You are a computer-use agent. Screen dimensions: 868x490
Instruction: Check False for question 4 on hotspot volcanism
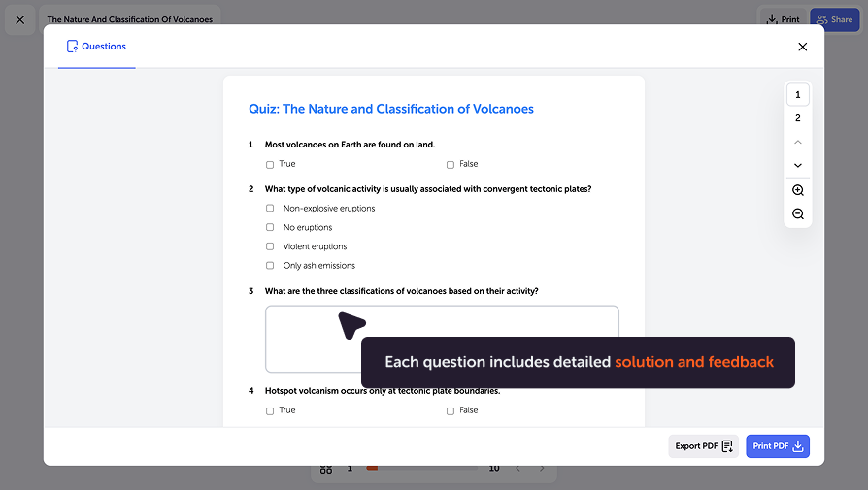coord(451,410)
